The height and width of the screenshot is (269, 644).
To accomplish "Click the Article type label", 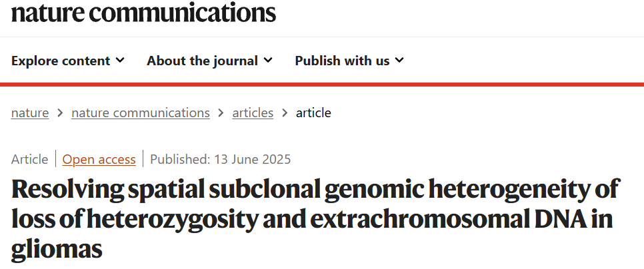I will [x=30, y=159].
